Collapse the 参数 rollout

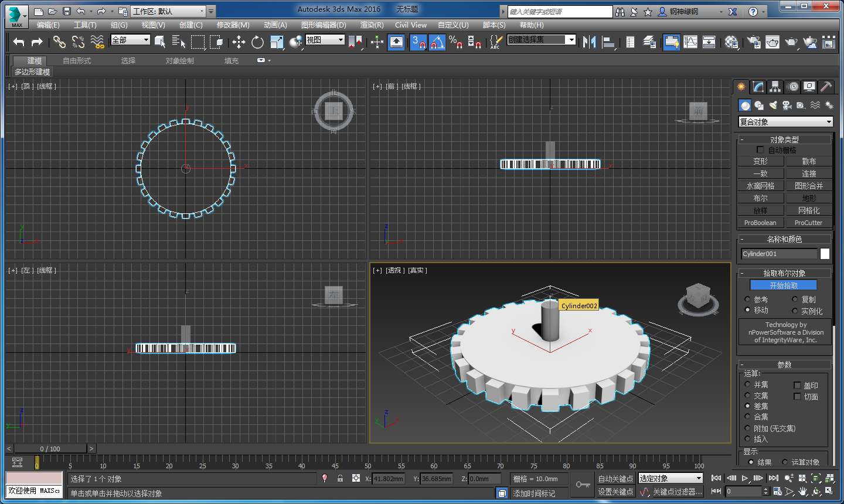coord(784,365)
